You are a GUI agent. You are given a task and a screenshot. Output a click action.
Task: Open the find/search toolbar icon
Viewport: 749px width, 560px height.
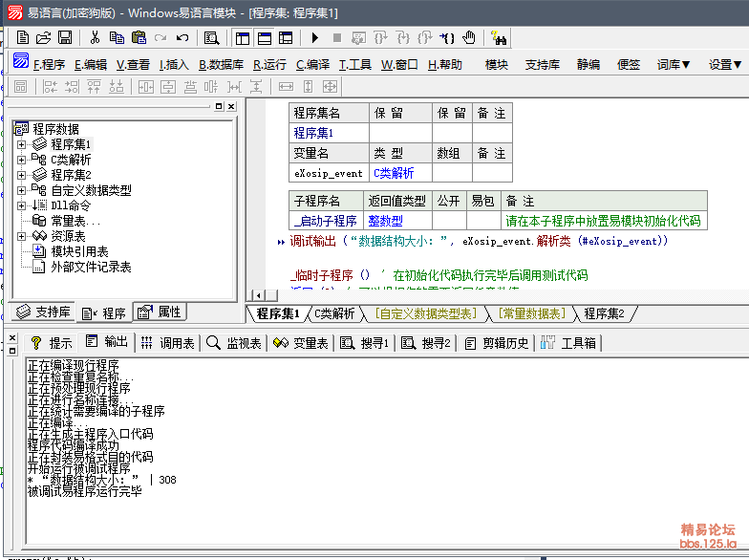(212, 38)
